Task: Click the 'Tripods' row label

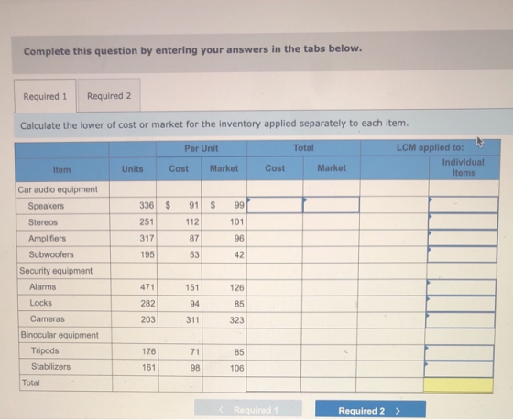Action: 45,350
